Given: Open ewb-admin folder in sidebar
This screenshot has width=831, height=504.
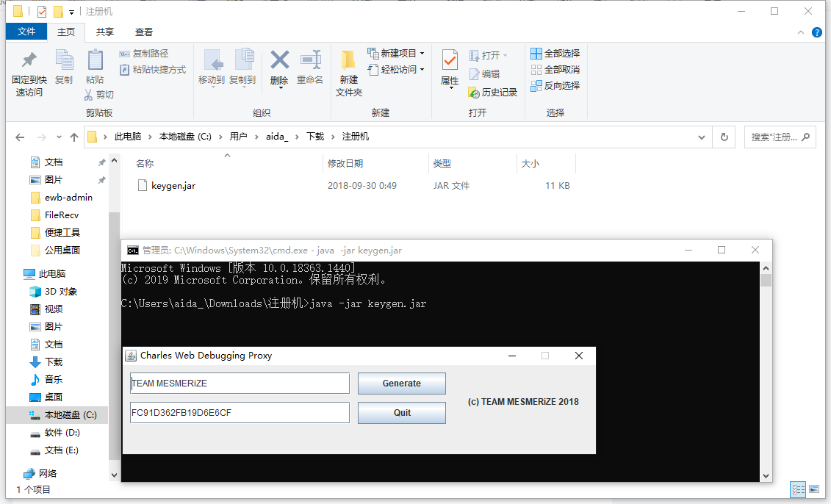Looking at the screenshot, I should click(x=62, y=197).
